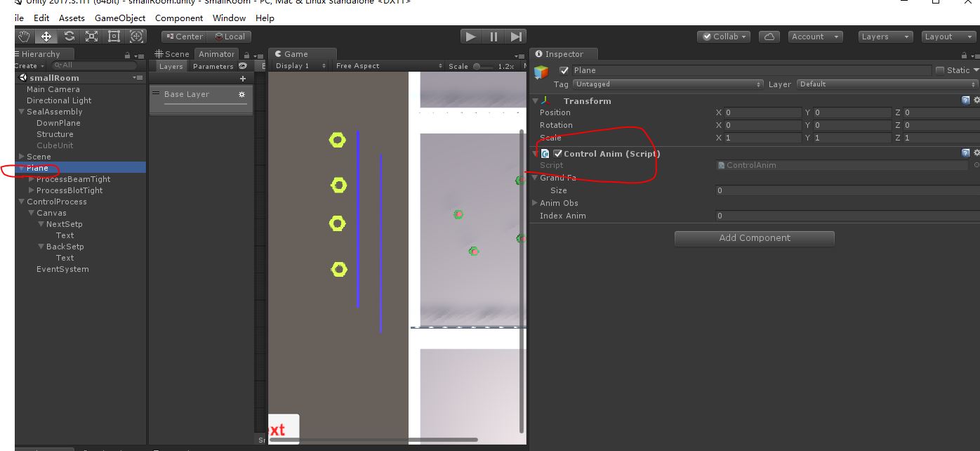Open the Layers dropdown in toolbar
Image resolution: width=980 pixels, height=451 pixels.
click(x=885, y=37)
